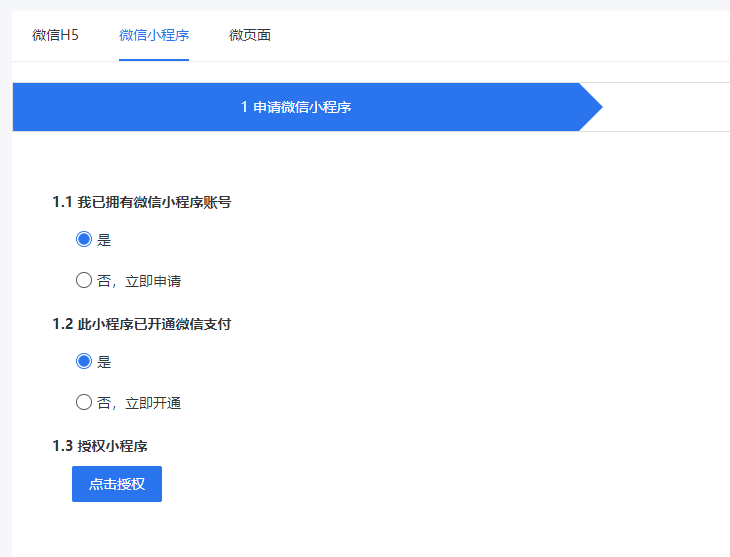
Task: Select 是 under 1.1 我已拥有微信小程序账号
Action: 84,239
